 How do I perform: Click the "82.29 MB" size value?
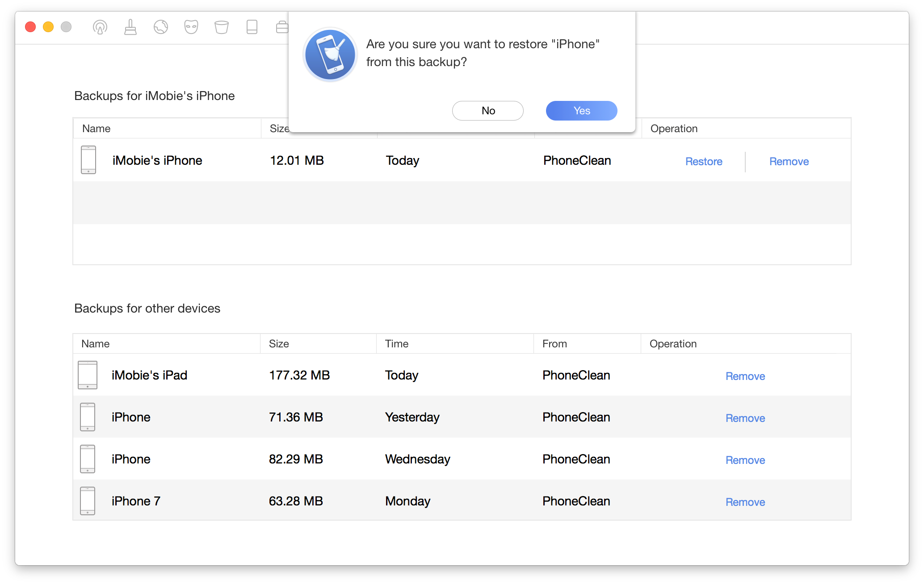(x=296, y=459)
